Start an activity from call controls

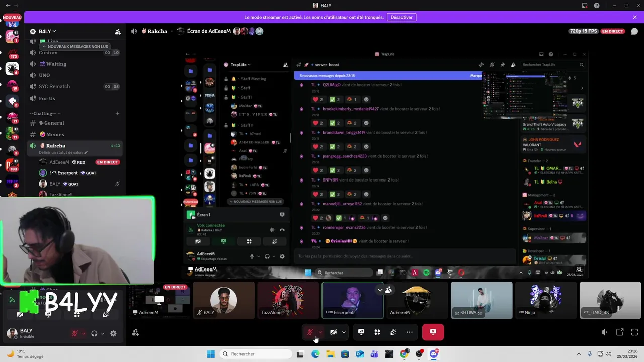377,332
